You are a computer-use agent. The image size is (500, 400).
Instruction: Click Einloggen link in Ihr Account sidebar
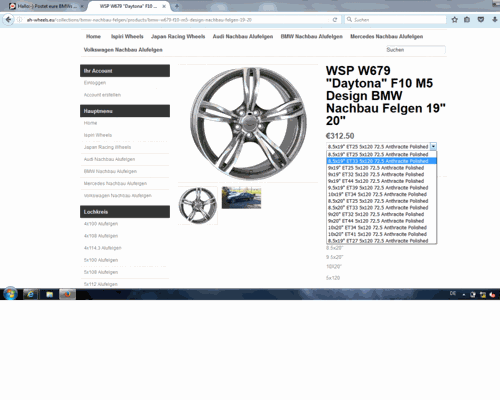(x=95, y=83)
